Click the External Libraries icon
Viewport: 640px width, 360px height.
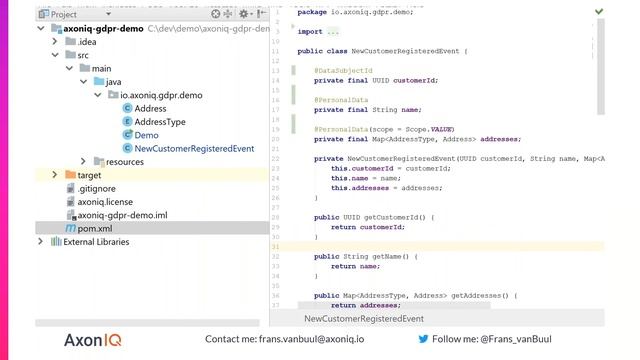[56, 241]
